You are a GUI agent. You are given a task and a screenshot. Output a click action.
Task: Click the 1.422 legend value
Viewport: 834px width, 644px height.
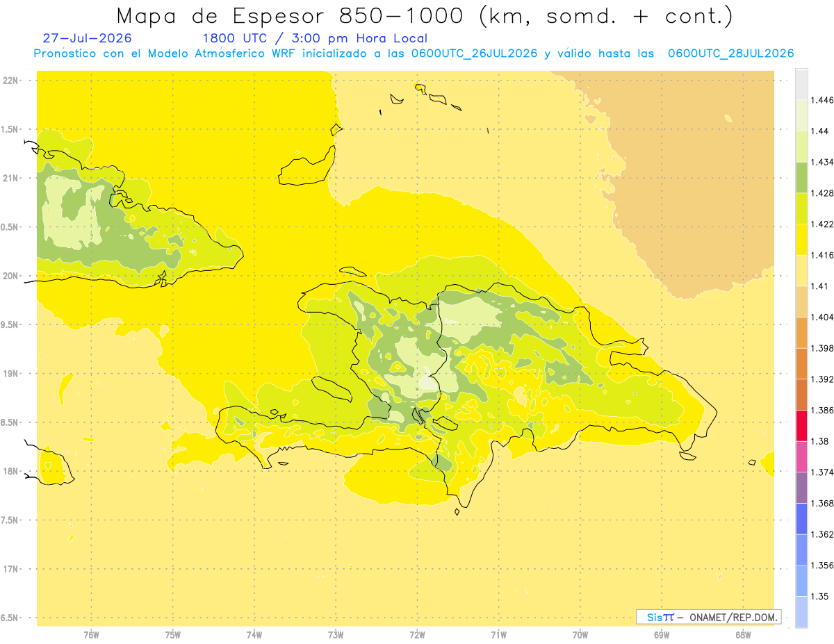(x=824, y=224)
